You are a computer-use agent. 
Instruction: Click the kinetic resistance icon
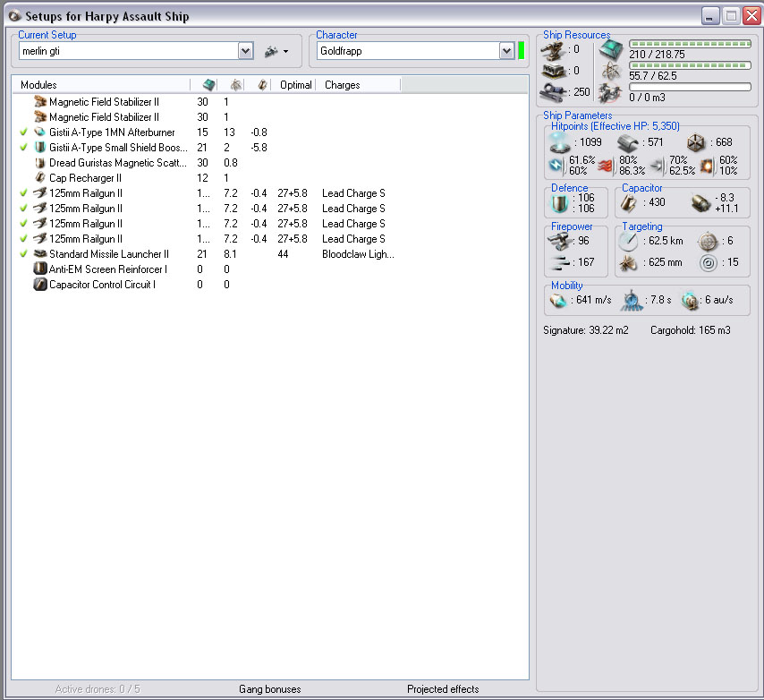point(657,166)
